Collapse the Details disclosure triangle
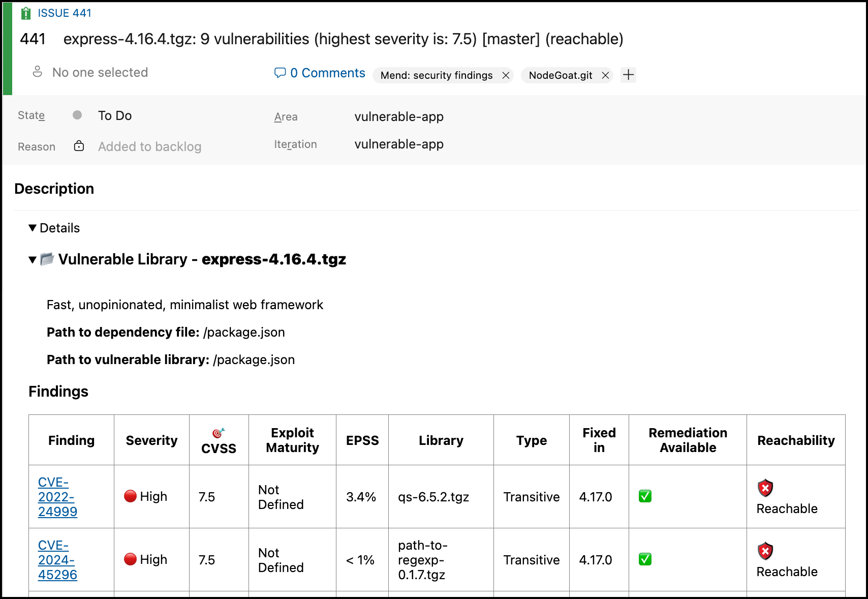The image size is (868, 599). click(x=33, y=228)
